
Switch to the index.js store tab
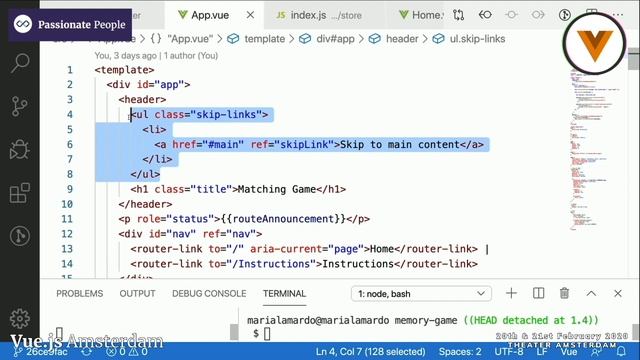[319, 16]
